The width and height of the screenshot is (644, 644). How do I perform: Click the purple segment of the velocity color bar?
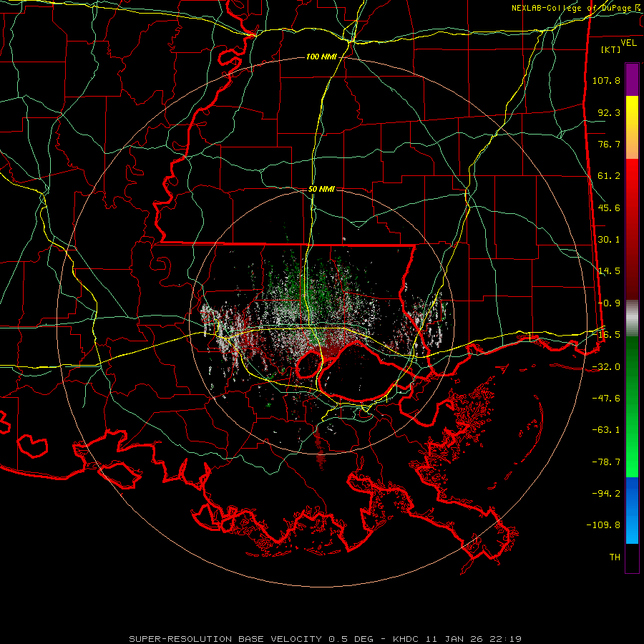[632, 79]
